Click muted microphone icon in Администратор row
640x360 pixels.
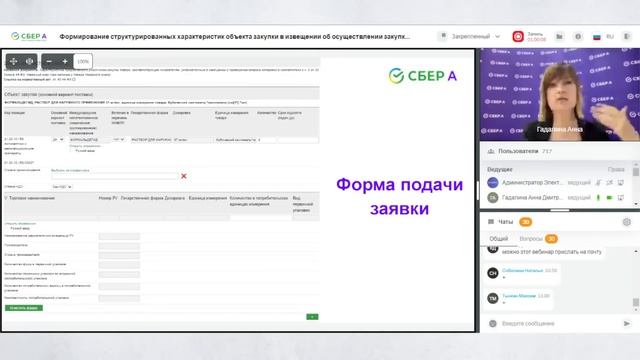(598, 182)
